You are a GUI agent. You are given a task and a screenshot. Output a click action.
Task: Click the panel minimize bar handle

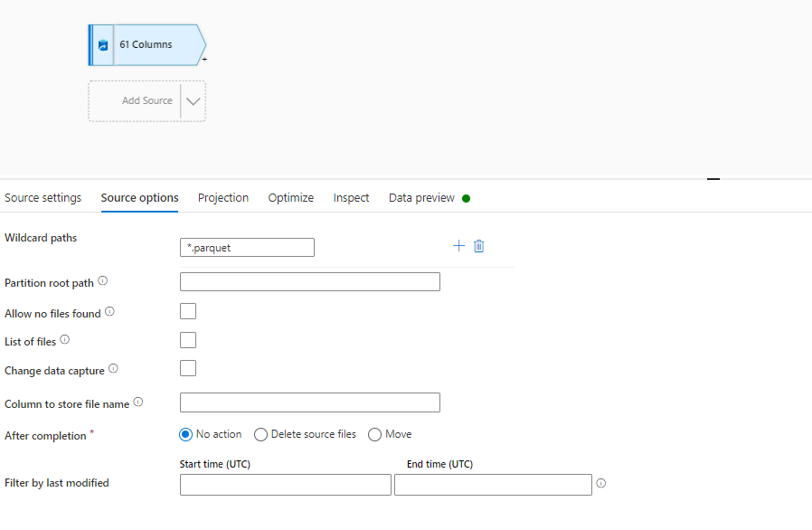tap(713, 179)
